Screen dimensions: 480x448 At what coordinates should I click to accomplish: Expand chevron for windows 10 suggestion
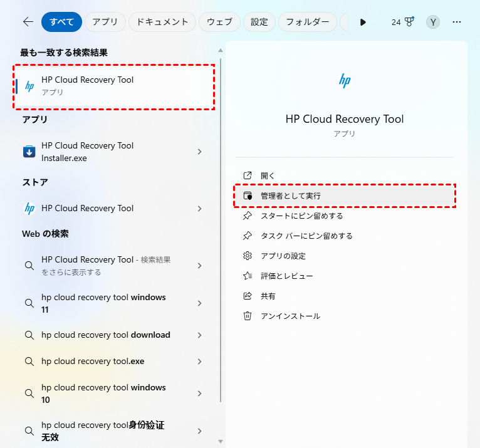click(x=200, y=393)
